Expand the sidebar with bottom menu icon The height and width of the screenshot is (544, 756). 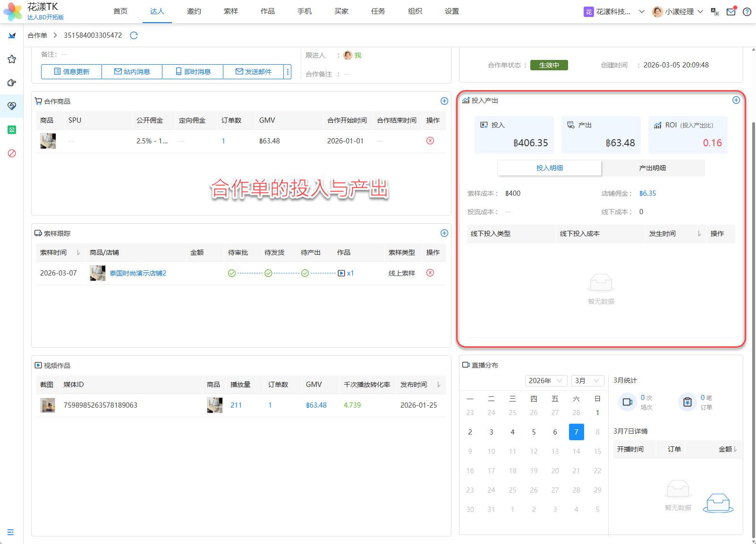(x=10, y=532)
